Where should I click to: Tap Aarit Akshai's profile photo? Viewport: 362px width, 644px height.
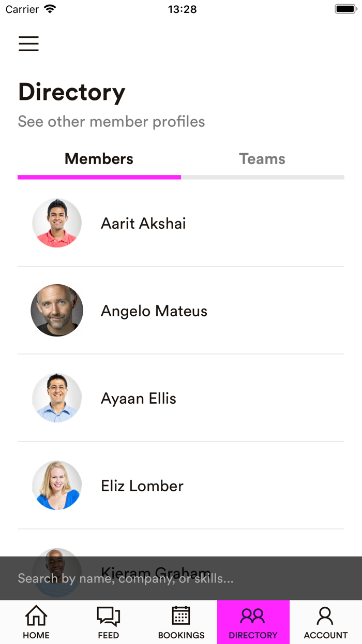(57, 223)
